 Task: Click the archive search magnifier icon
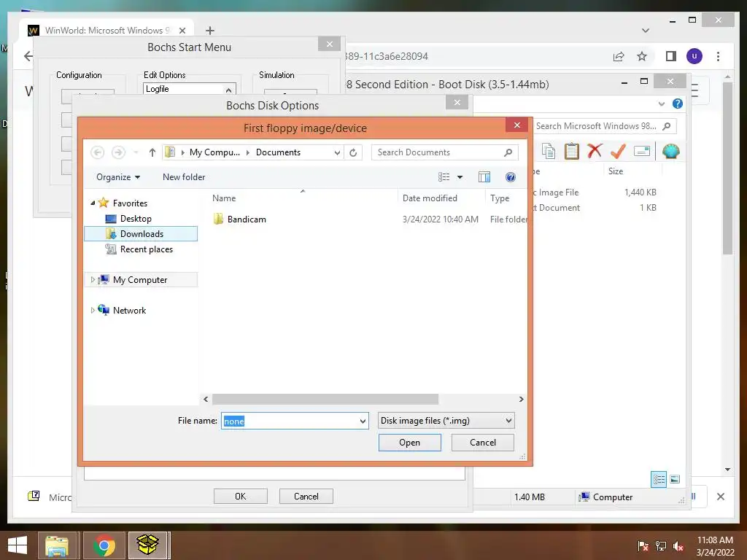(667, 126)
